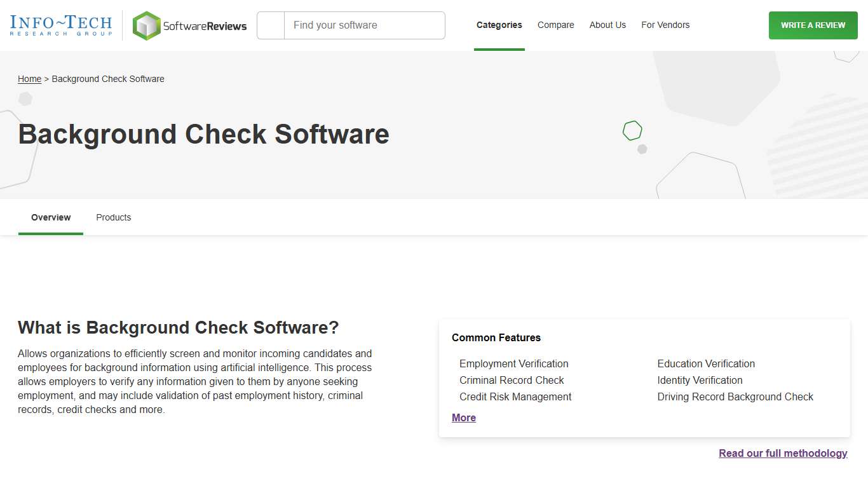Expand More common features
Viewport: 868px width, 488px height.
coord(463,417)
